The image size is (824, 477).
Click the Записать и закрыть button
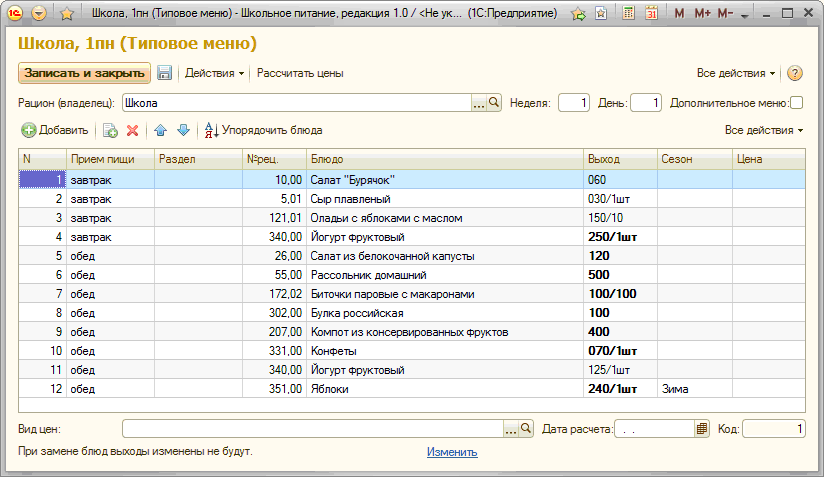tap(84, 73)
